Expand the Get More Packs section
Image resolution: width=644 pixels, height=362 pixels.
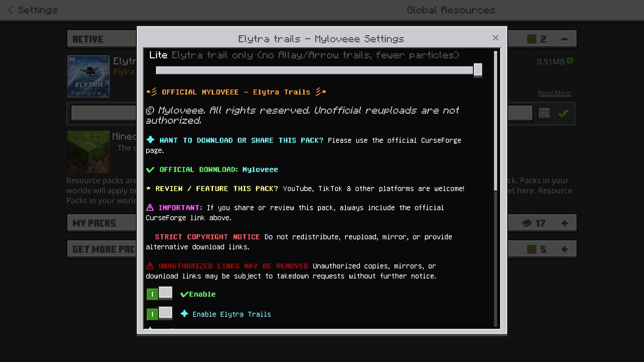coord(565,249)
